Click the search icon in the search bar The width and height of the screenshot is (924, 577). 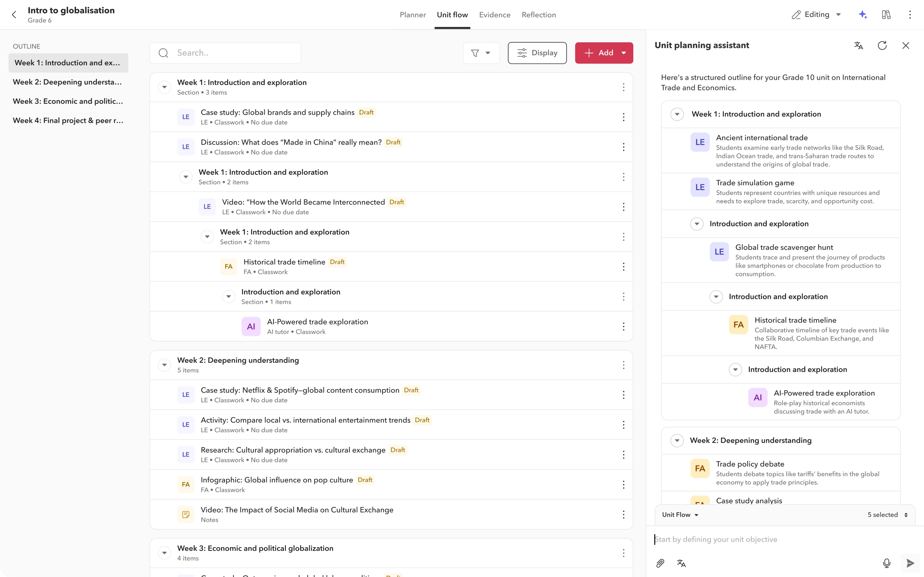click(x=163, y=53)
